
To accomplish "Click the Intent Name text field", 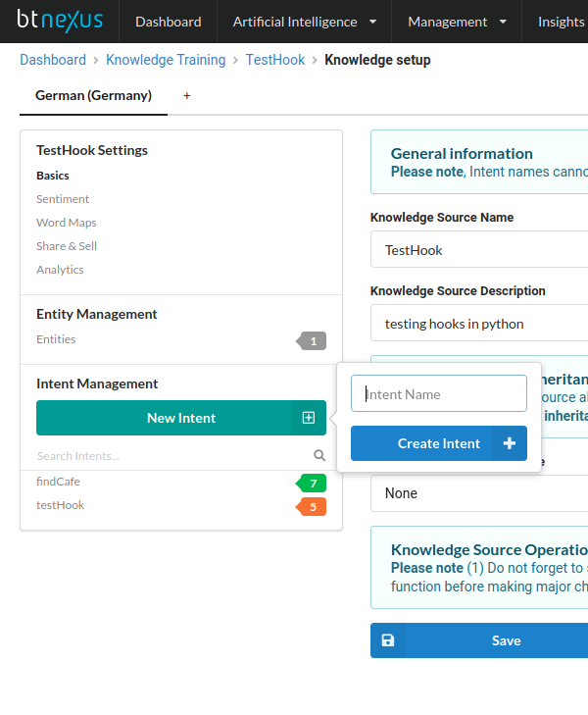I will (439, 394).
